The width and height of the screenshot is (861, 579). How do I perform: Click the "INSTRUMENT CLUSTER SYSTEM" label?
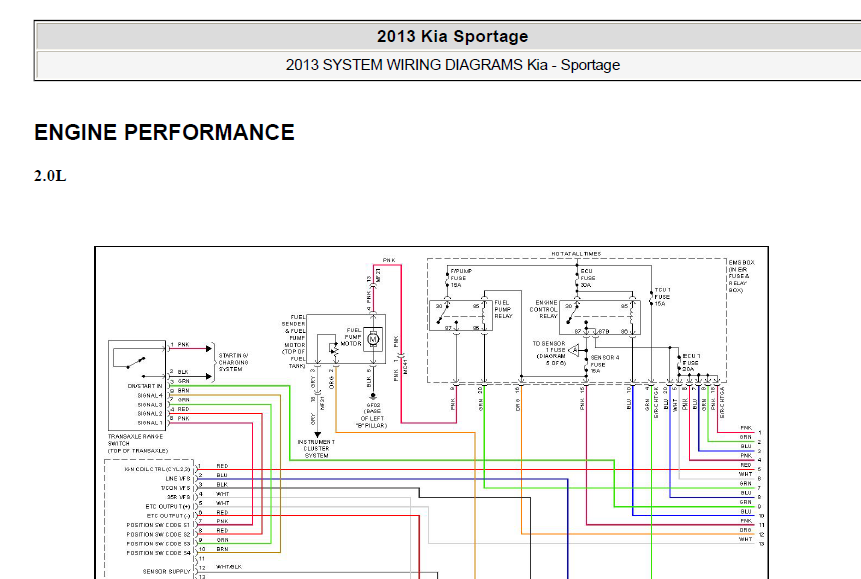316,448
